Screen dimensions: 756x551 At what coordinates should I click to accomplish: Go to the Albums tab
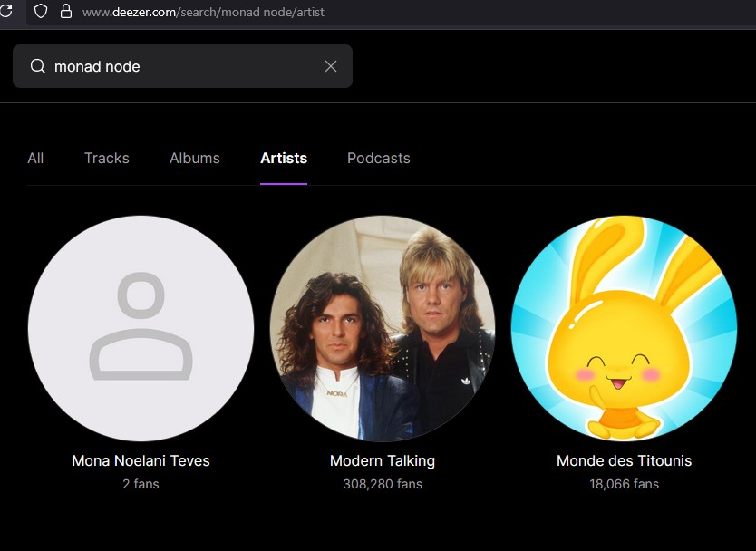(195, 158)
